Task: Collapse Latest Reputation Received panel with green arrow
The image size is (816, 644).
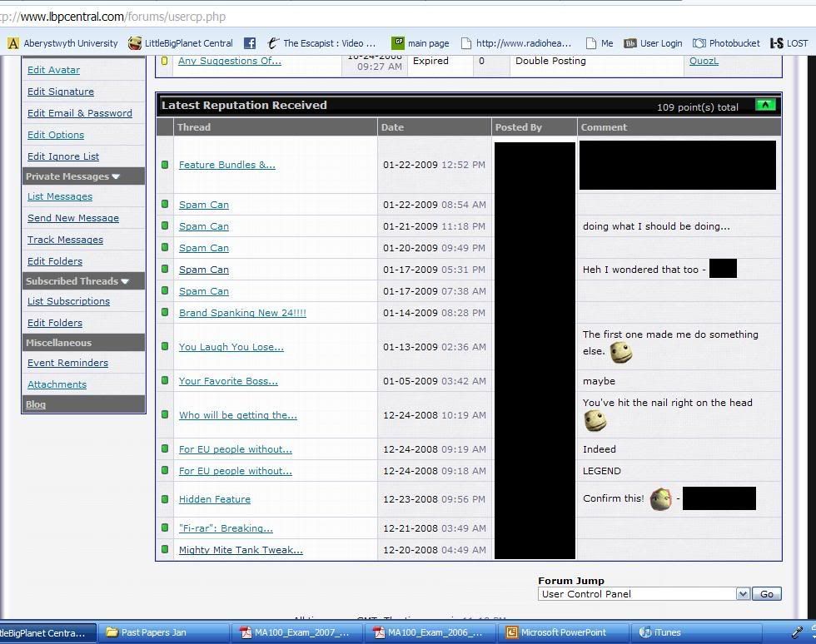Action: (x=764, y=105)
